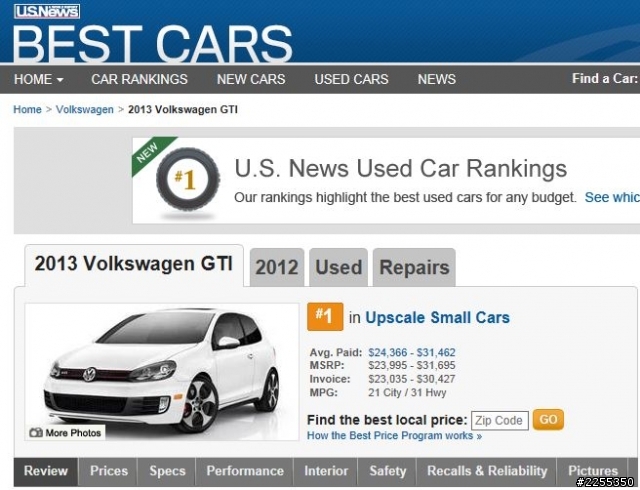Viewport: 640px width, 490px height.
Task: Select the Pictures section tab
Action: (593, 471)
